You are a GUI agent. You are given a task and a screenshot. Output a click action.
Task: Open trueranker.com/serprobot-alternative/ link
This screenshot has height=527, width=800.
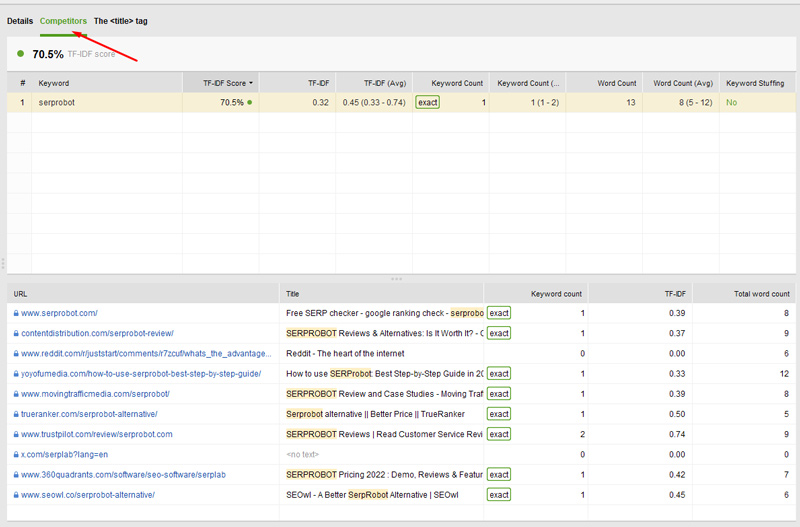tap(89, 414)
